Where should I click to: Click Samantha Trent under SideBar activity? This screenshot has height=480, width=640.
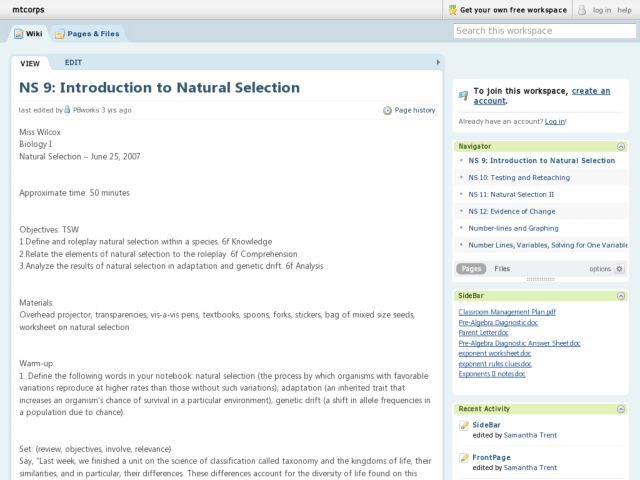(530, 436)
